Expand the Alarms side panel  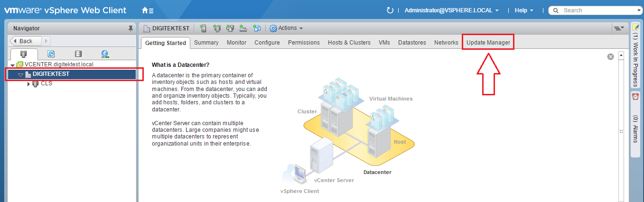(x=635, y=123)
